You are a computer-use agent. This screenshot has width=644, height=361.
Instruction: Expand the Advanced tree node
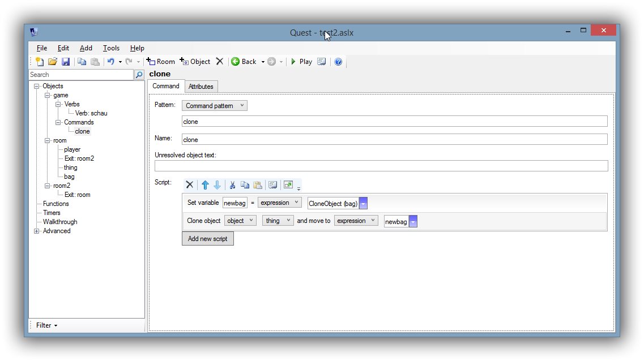click(37, 231)
